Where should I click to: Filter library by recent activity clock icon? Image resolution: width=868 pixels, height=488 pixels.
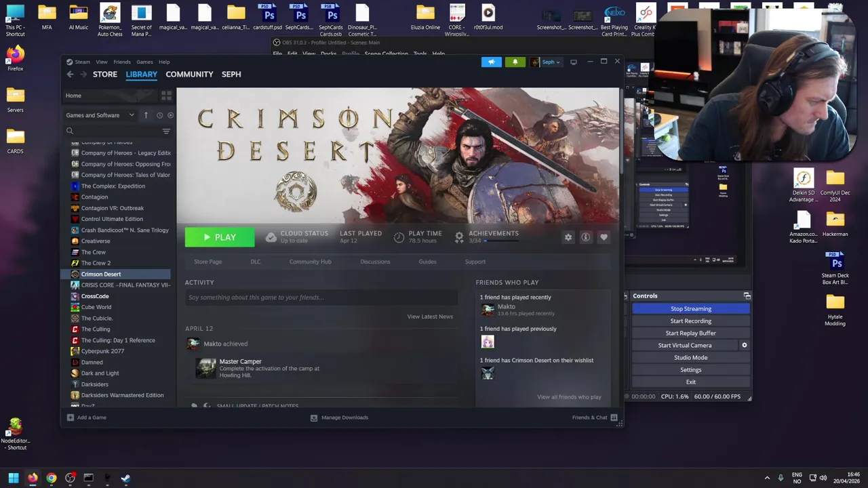click(x=159, y=115)
